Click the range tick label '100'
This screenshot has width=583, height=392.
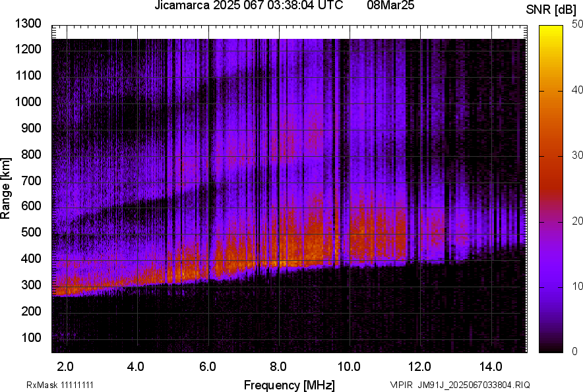click(31, 338)
